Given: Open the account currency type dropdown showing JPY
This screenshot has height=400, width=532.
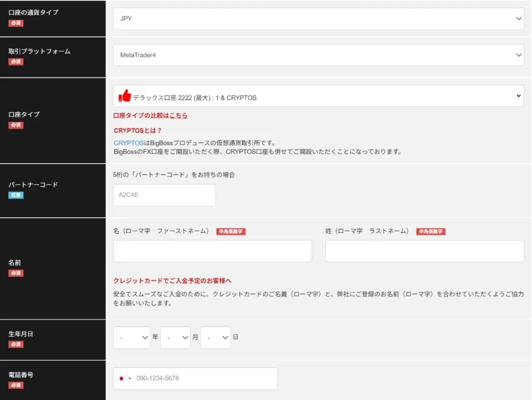Looking at the screenshot, I should point(318,19).
